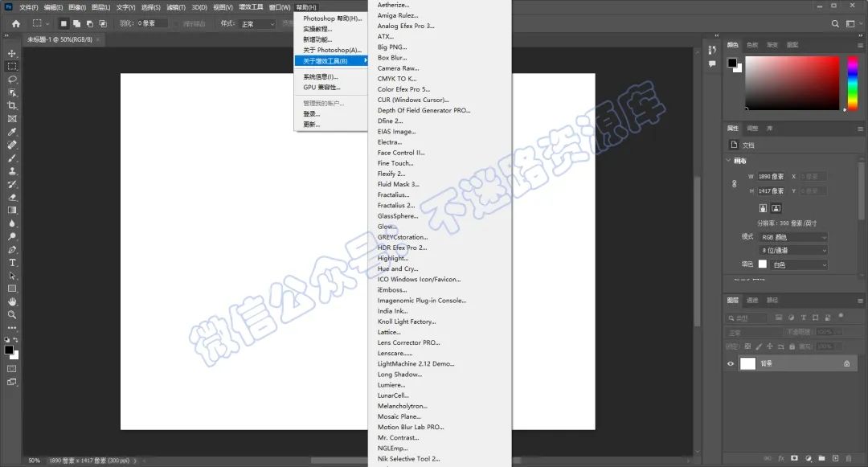Image resolution: width=868 pixels, height=467 pixels.
Task: Open the 样式 dropdown showing 正常
Action: pos(257,24)
